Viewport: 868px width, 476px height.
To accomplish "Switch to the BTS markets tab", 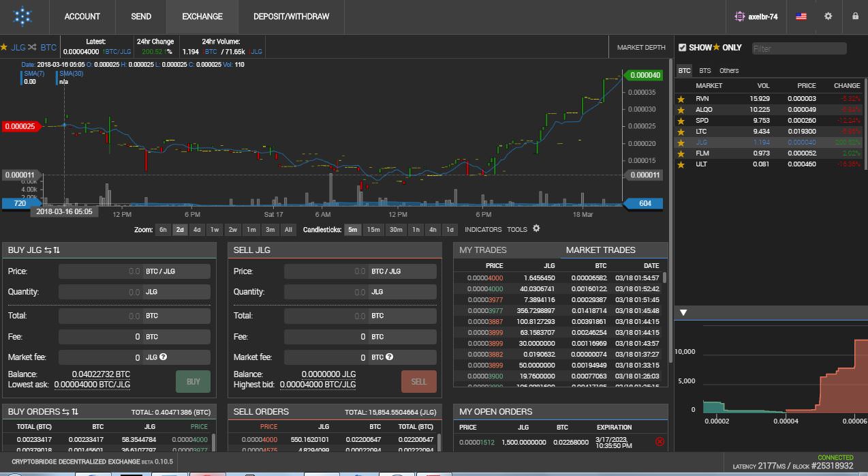I will 704,70.
